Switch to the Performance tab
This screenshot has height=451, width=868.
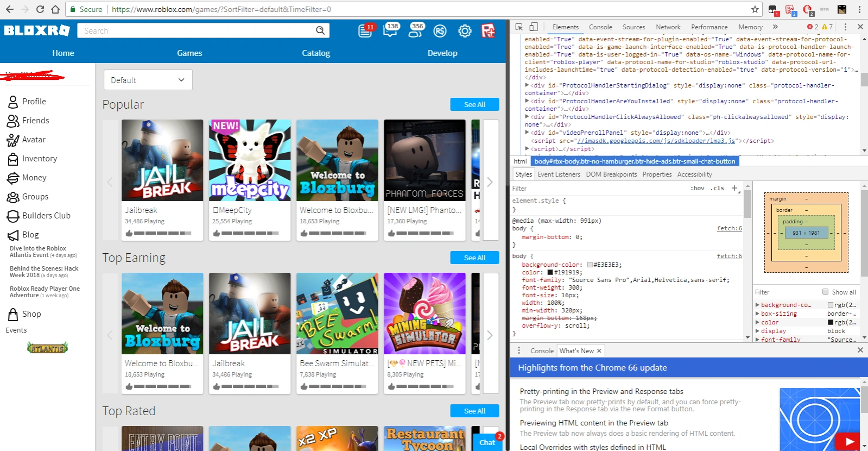(709, 27)
